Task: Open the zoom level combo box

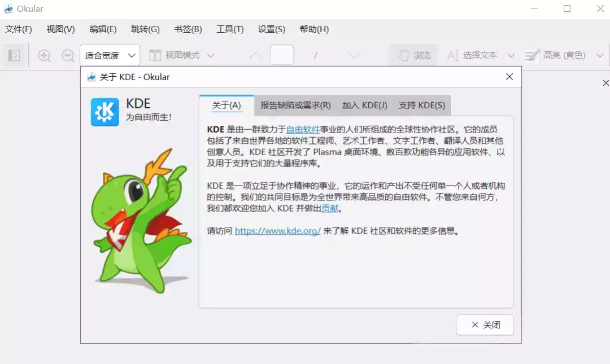Action: [110, 56]
